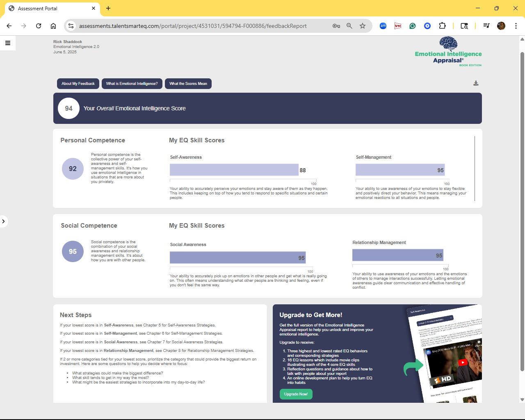Select the Assessment Portal tab
Image resolution: width=525 pixels, height=420 pixels.
52,8
